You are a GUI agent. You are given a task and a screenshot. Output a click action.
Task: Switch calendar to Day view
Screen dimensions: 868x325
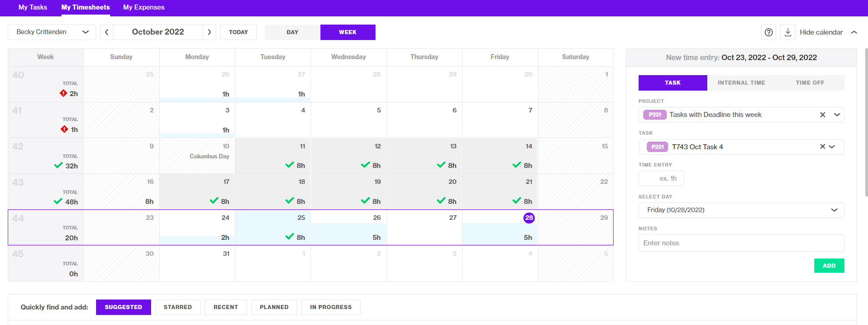[x=292, y=32]
